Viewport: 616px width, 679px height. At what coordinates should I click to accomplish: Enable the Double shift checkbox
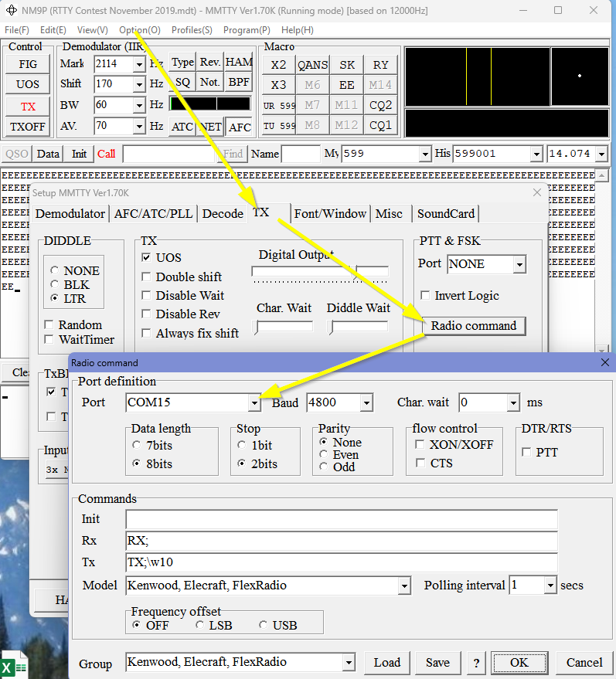147,277
